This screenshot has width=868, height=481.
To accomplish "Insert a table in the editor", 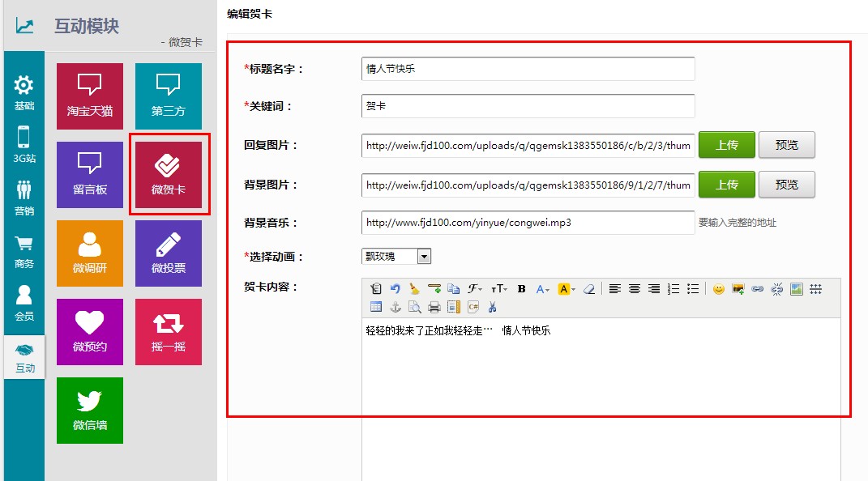I will click(x=376, y=307).
